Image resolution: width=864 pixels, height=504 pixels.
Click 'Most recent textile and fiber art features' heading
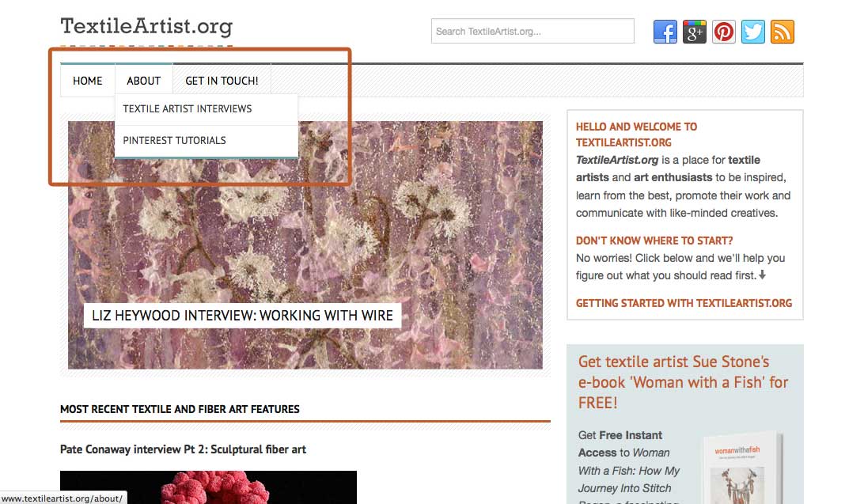pos(180,409)
